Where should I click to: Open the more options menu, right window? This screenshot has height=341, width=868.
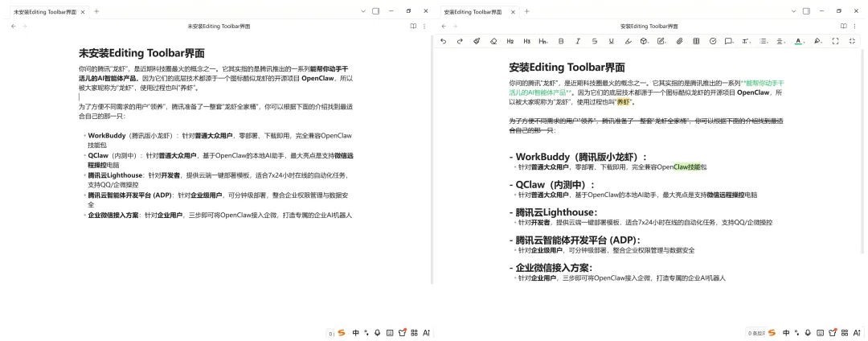pyautogui.click(x=855, y=26)
